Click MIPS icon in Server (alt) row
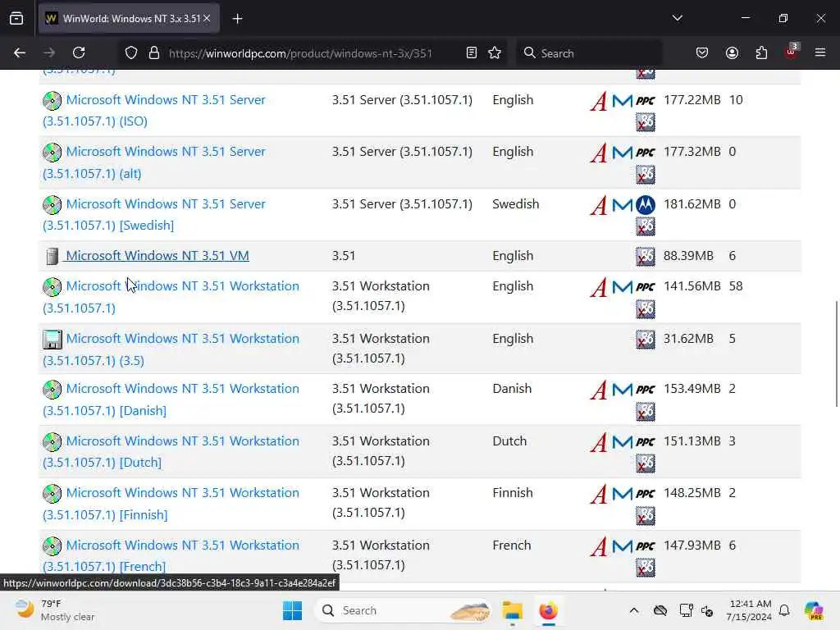The height and width of the screenshot is (630, 840). [x=622, y=153]
